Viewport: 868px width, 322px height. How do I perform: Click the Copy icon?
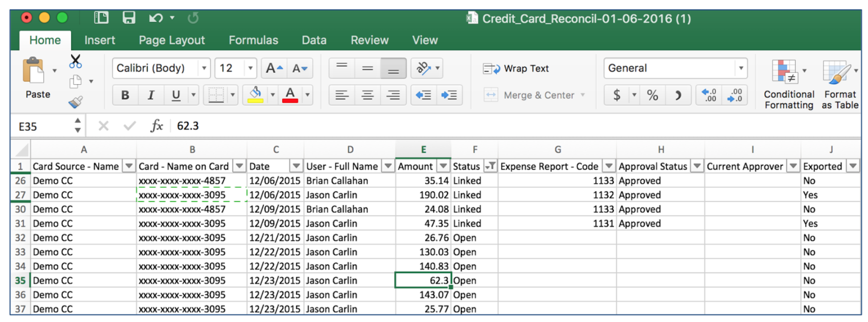[76, 81]
